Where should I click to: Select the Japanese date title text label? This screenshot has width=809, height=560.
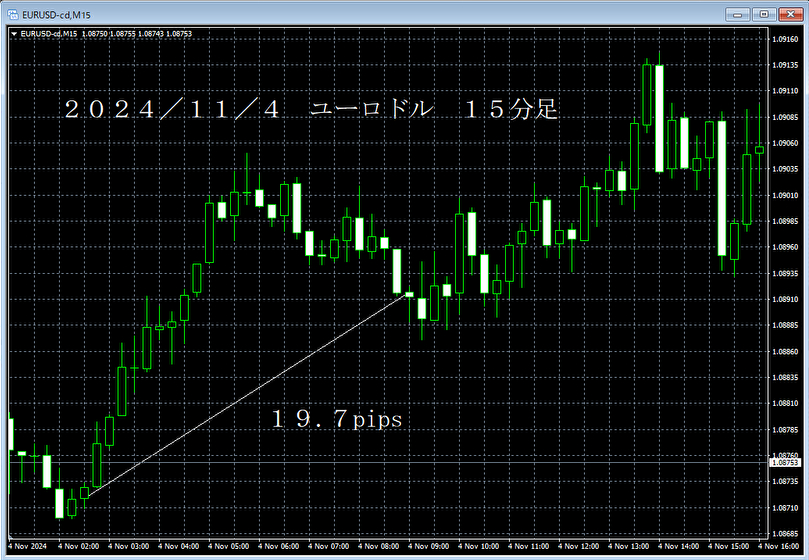(x=310, y=110)
